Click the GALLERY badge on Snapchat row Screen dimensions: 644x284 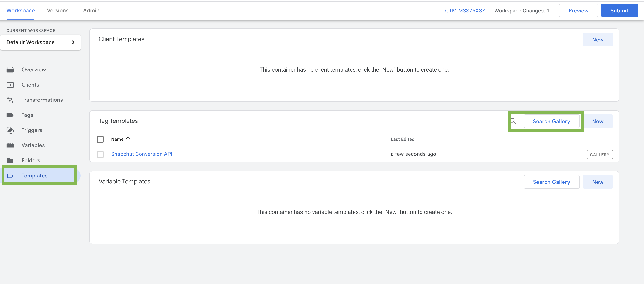(x=600, y=154)
